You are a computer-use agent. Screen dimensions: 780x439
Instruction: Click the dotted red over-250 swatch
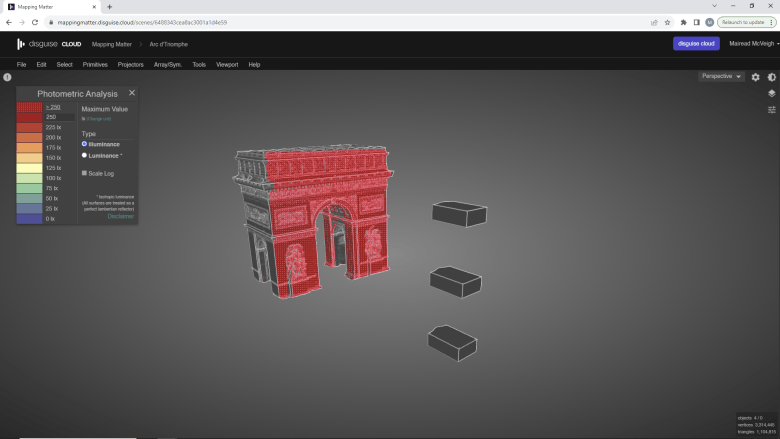click(29, 107)
